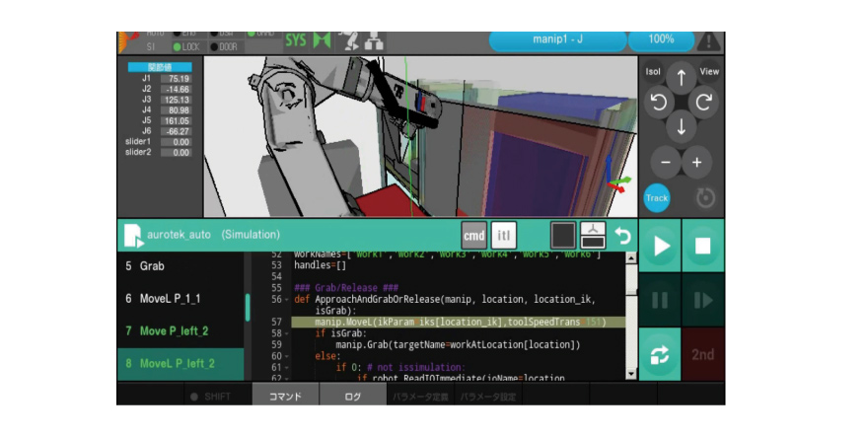Screen dimensions: 868x437
Task: Click the slider1 value field
Action: tap(177, 142)
